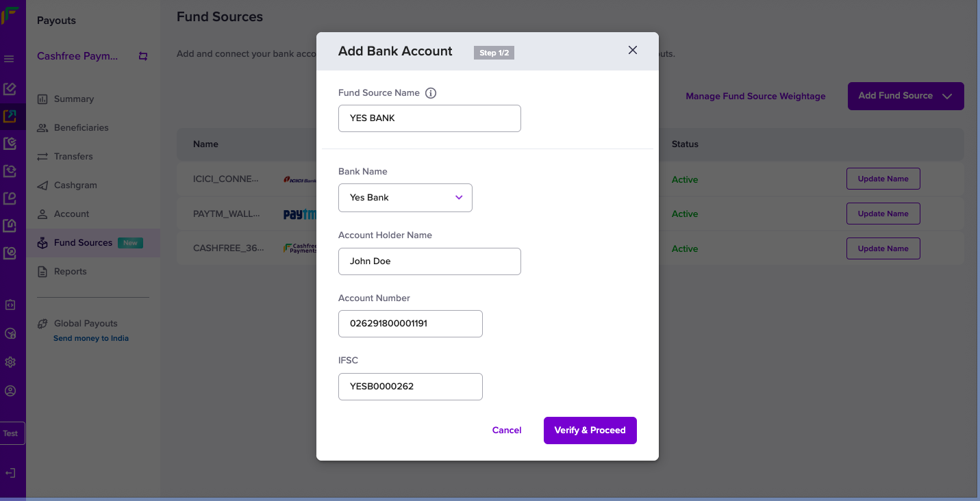Viewport: 980px width, 501px height.
Task: Click the Active status in the PAYTM row
Action: (685, 214)
